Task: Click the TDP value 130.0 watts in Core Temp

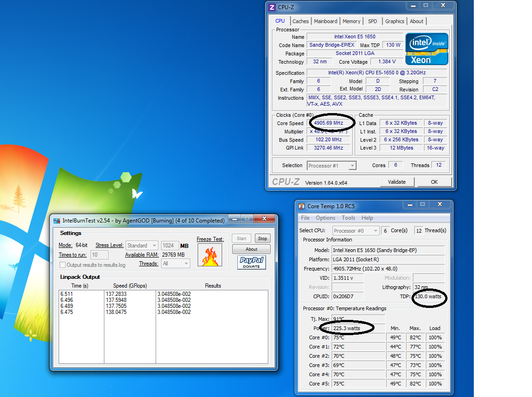Action: coord(429,296)
